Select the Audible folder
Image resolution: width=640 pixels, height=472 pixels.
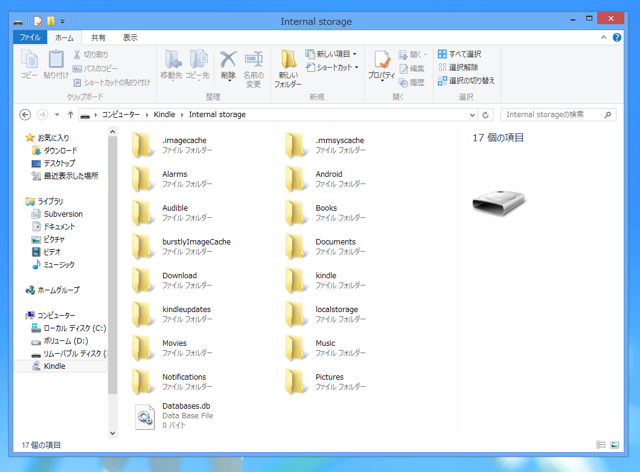(x=172, y=212)
